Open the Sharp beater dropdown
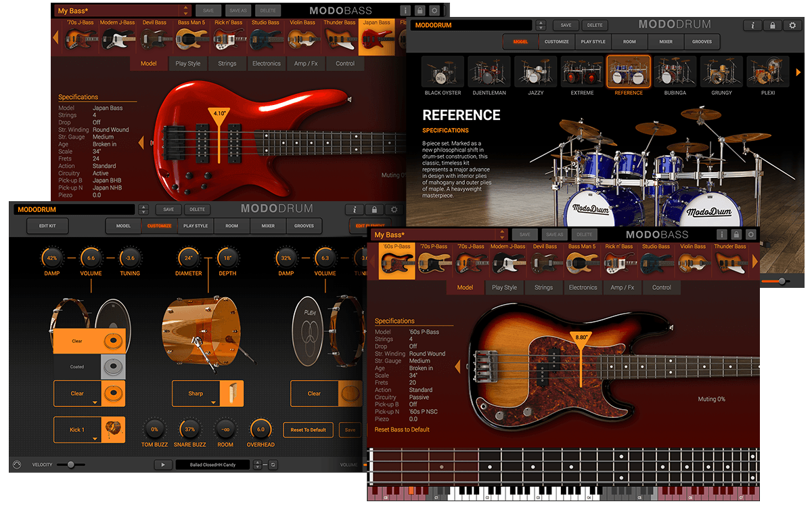 click(208, 394)
